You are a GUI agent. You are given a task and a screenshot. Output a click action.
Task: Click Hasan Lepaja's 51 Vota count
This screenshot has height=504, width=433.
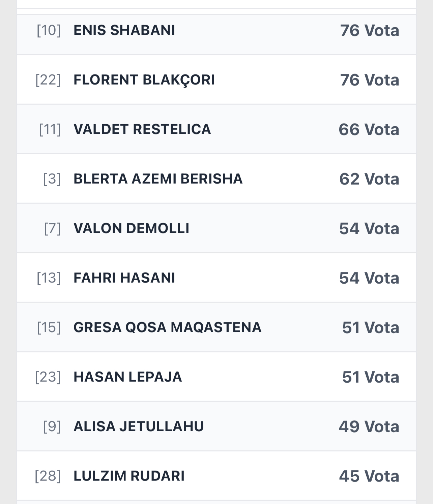pos(370,377)
